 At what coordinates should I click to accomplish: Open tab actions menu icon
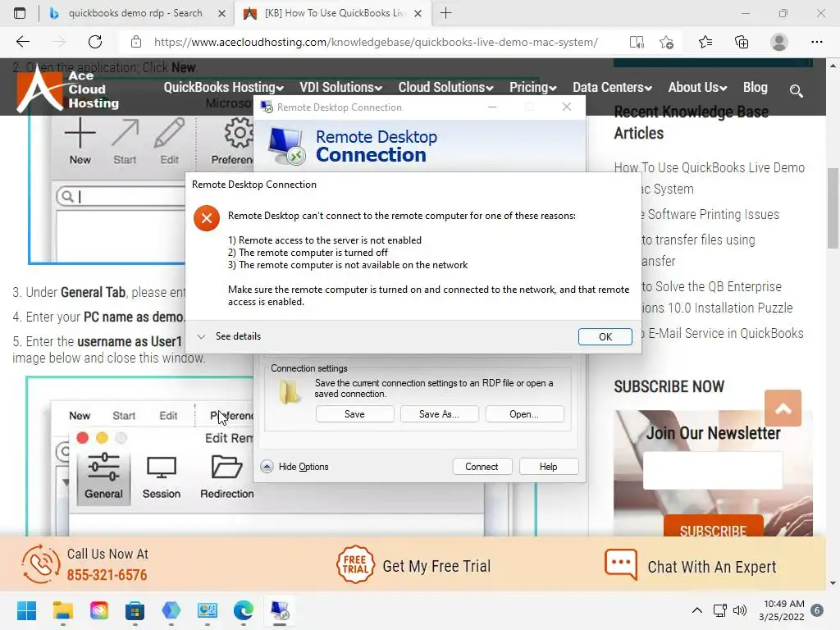pyautogui.click(x=20, y=13)
